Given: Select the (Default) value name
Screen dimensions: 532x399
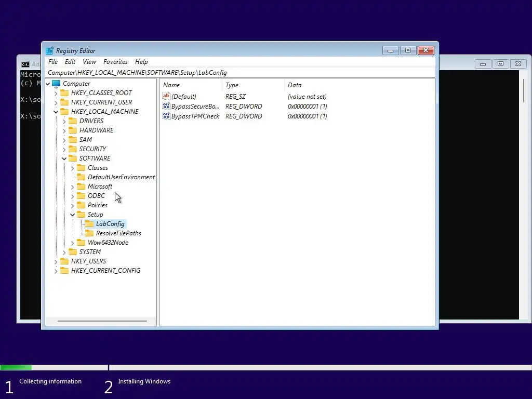Looking at the screenshot, I should pos(183,96).
